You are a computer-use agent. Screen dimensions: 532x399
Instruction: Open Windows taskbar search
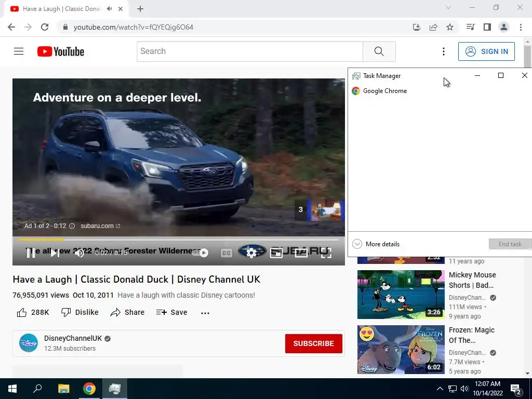pos(37,389)
